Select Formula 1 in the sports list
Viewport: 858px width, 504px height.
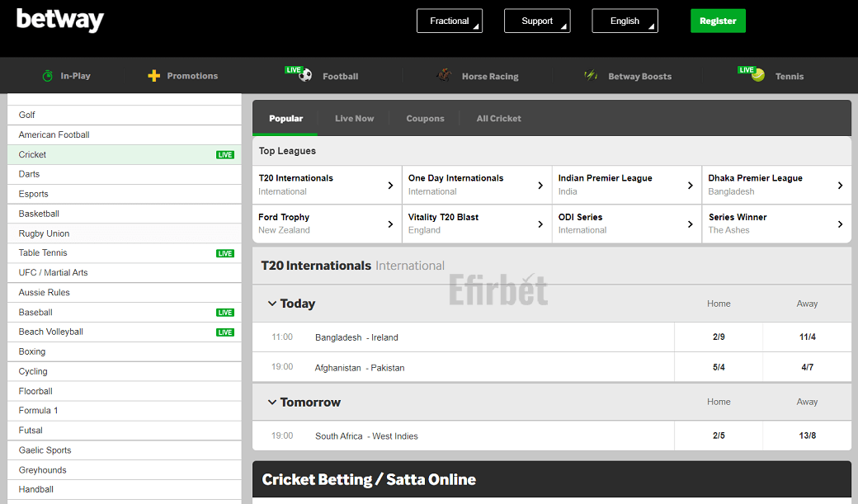click(125, 411)
